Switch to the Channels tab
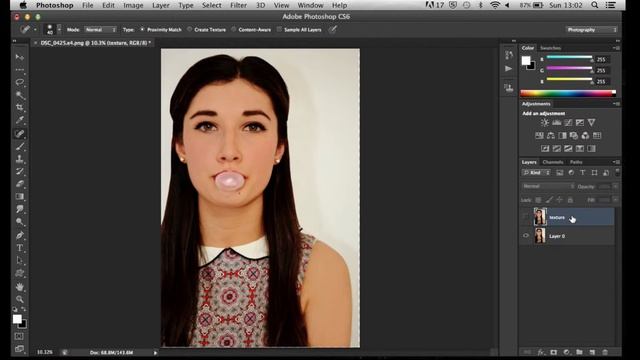 [553, 162]
